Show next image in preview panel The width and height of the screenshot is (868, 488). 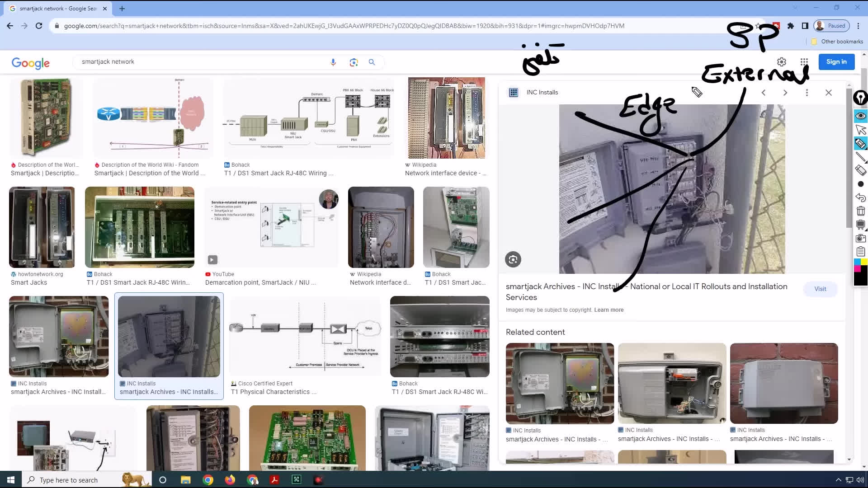click(785, 93)
